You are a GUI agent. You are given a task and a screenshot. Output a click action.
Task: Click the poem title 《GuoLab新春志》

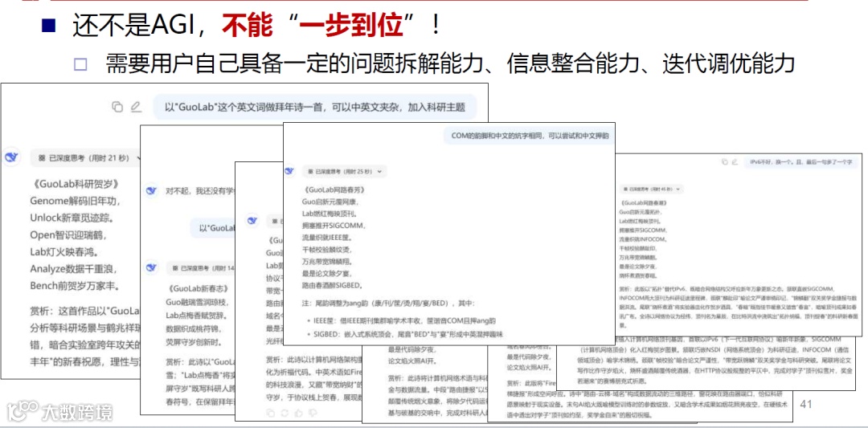click(197, 289)
